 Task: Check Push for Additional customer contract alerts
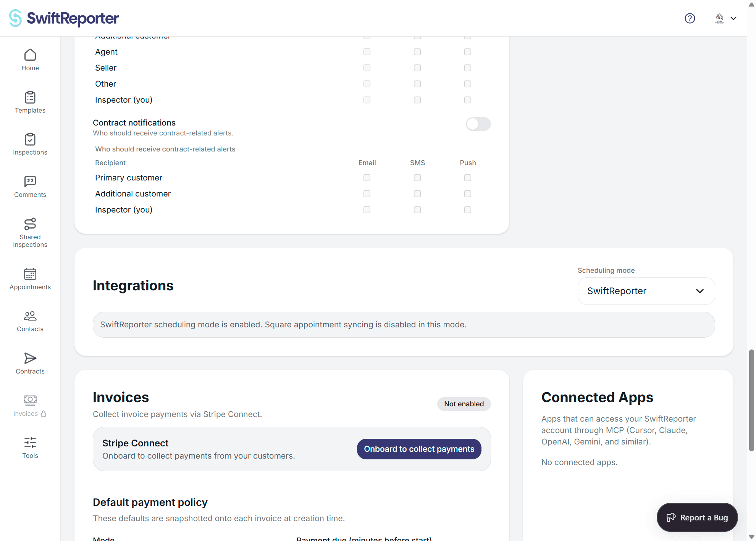click(x=468, y=194)
